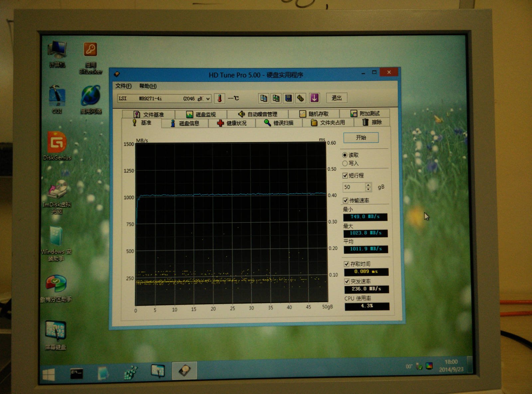Click the minimum 749.0 MB/s value
532x394 pixels.
(365, 217)
